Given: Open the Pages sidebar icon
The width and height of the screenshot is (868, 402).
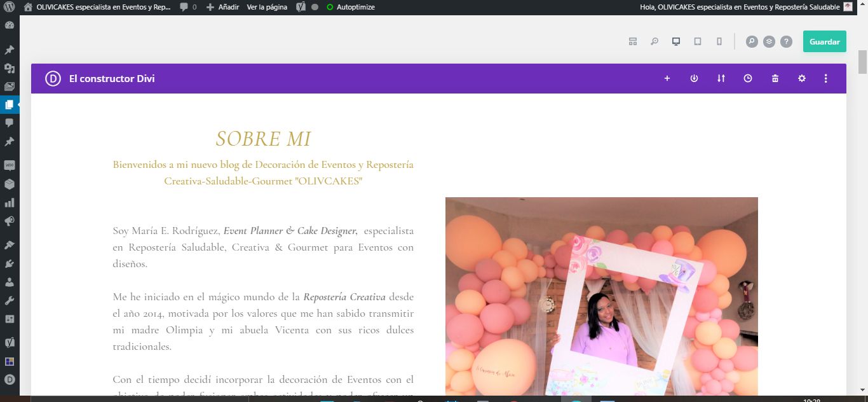Looking at the screenshot, I should point(10,104).
